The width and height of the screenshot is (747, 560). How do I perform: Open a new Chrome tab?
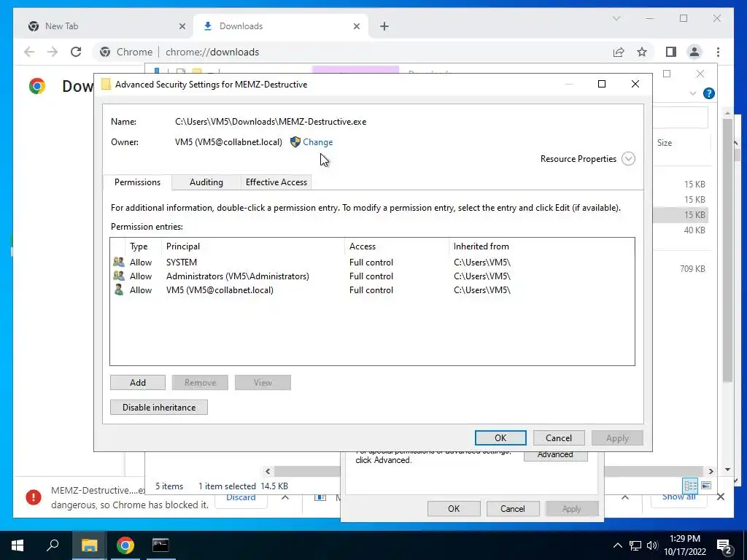tap(384, 26)
